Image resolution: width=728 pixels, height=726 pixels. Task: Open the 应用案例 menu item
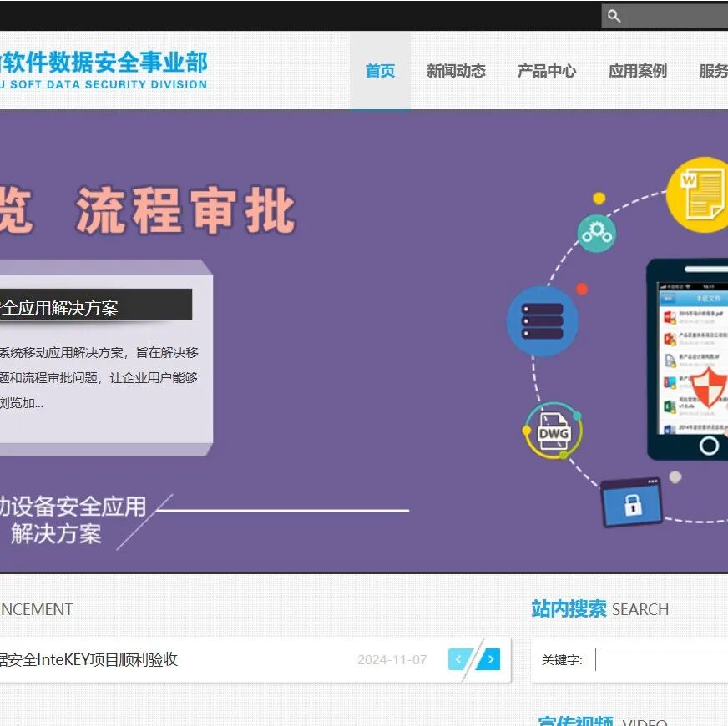[x=638, y=71]
